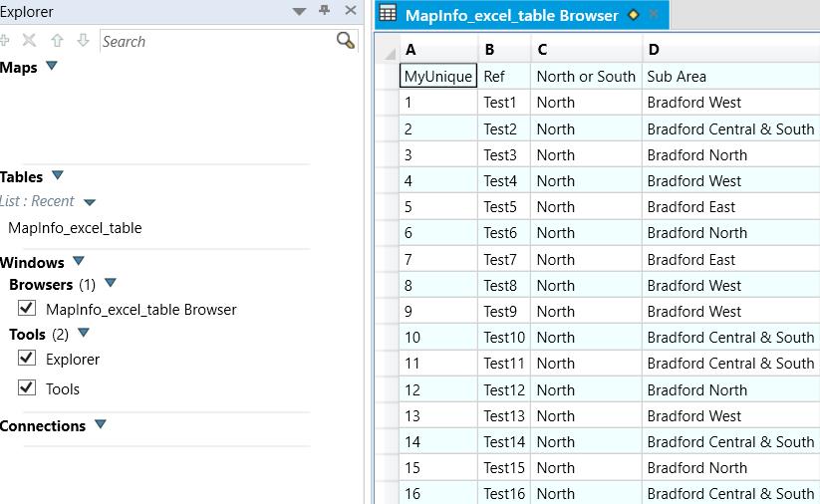The image size is (820, 504).
Task: Collapse the Connections section
Action: click(x=100, y=425)
